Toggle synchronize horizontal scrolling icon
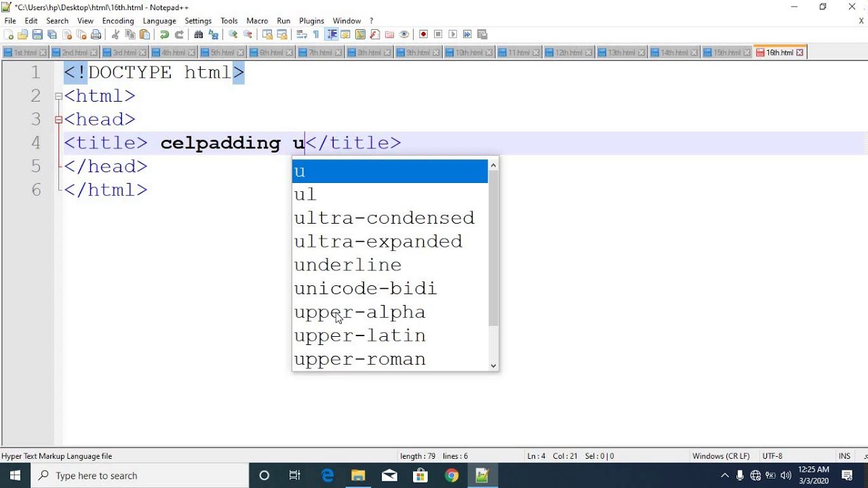The width and height of the screenshot is (868, 488). coord(282,35)
